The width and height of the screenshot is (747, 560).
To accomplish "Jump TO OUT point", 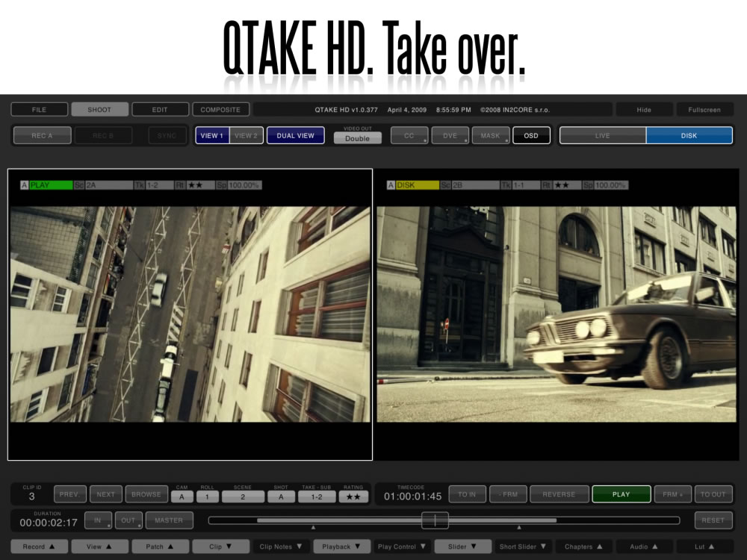I will pos(713,494).
